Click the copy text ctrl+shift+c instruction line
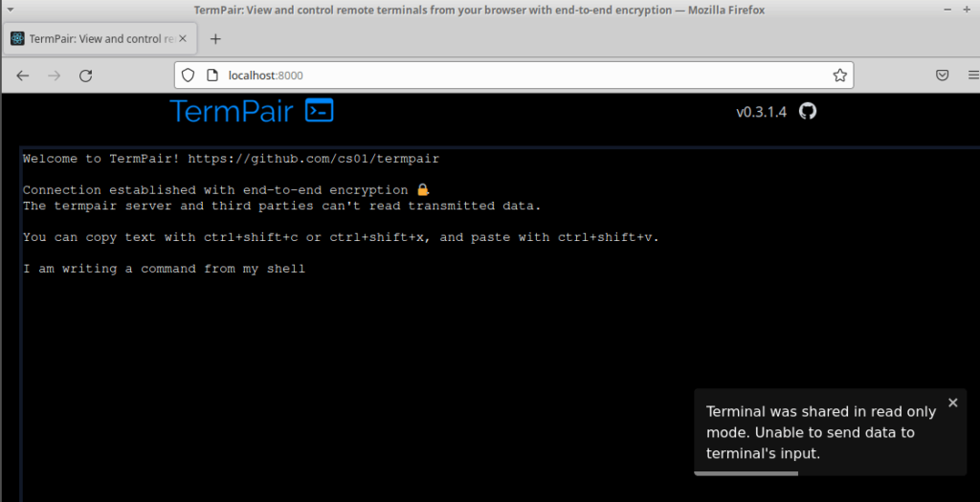Viewport: 980px width, 502px height. coord(341,237)
